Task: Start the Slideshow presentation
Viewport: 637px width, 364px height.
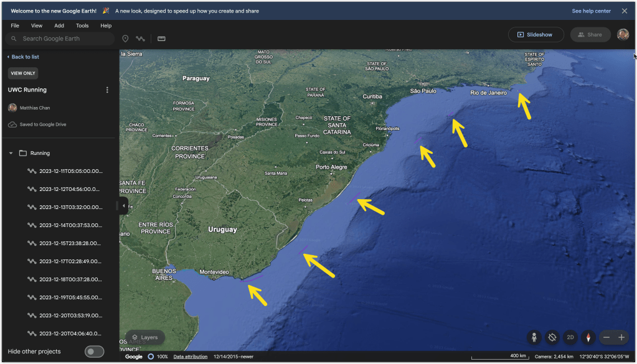Action: point(536,35)
